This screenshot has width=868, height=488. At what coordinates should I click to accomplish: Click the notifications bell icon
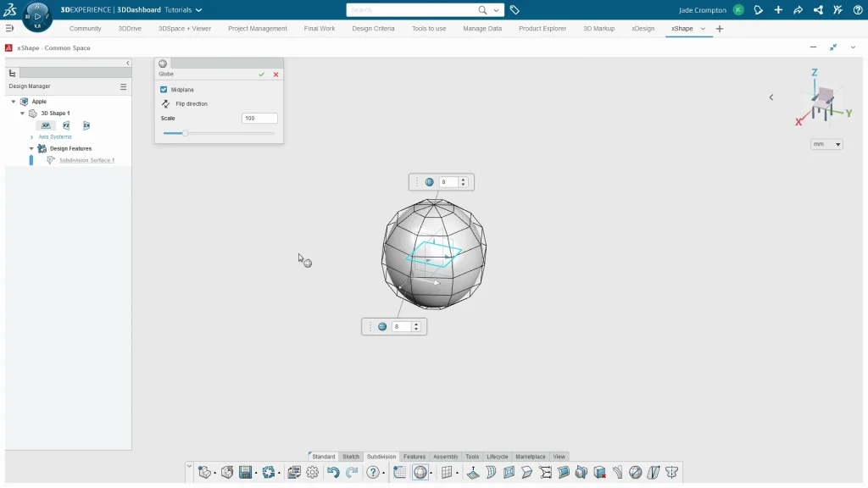(759, 10)
